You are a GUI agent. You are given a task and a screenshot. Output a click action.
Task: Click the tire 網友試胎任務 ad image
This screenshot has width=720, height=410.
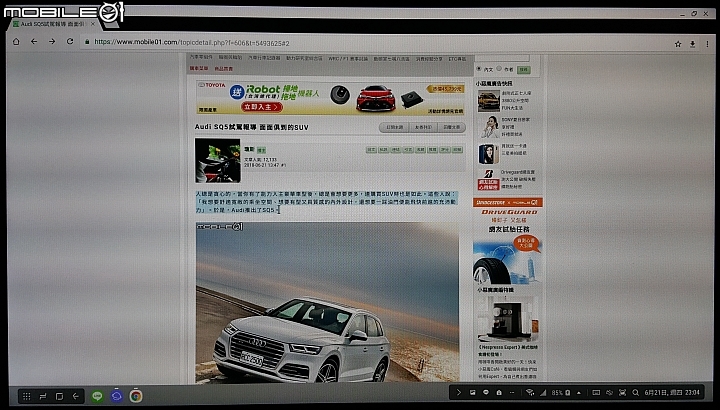click(x=507, y=259)
